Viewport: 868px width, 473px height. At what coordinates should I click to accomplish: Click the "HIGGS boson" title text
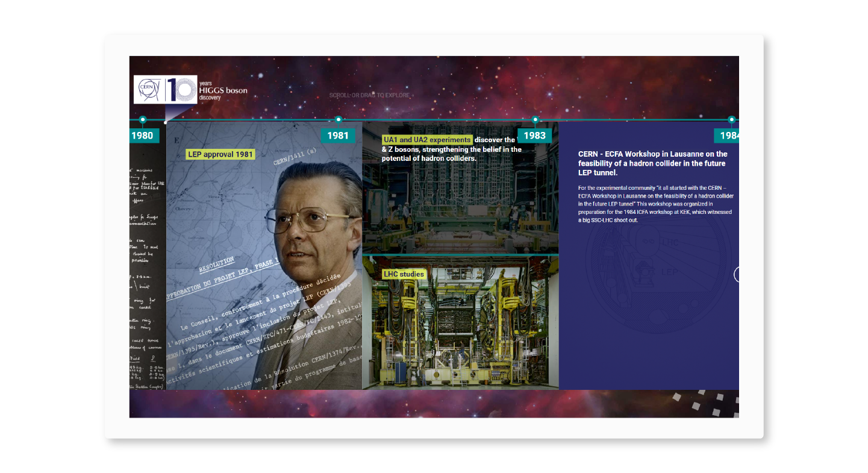tap(223, 90)
